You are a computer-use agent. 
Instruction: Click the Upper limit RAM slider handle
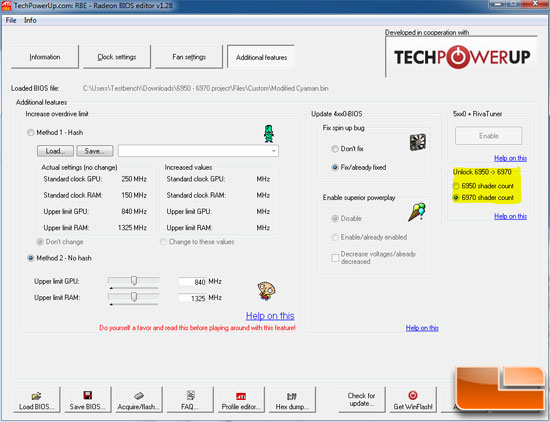134,297
